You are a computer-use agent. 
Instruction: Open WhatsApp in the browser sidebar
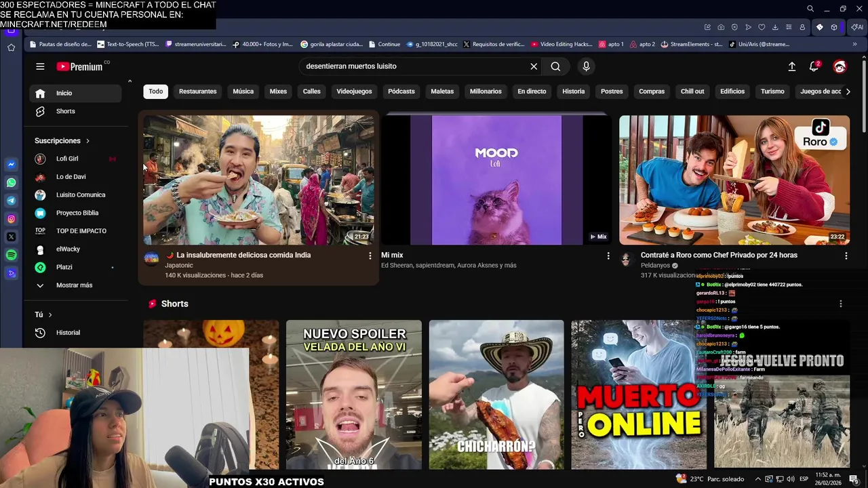[12, 182]
